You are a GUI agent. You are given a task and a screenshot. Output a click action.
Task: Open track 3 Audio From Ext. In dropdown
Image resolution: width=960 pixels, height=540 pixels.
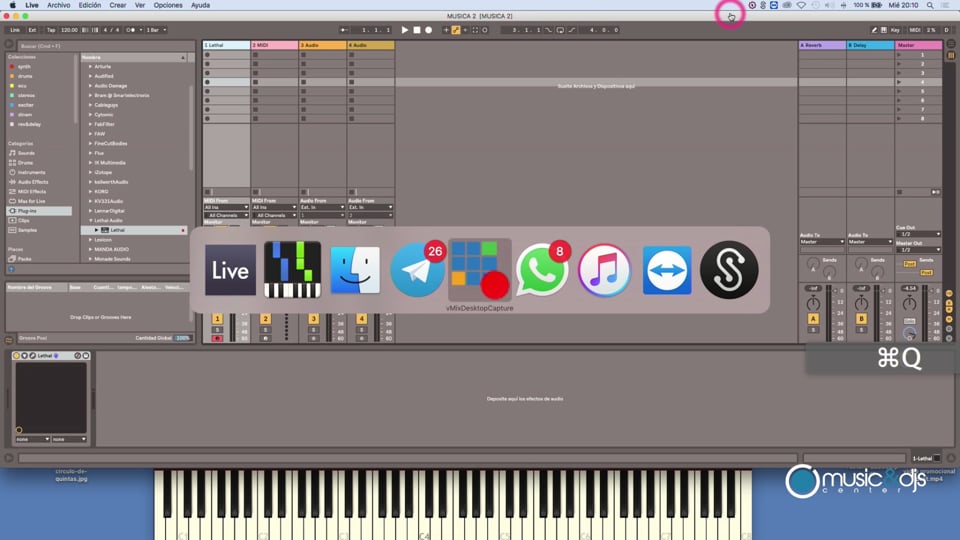pos(322,208)
